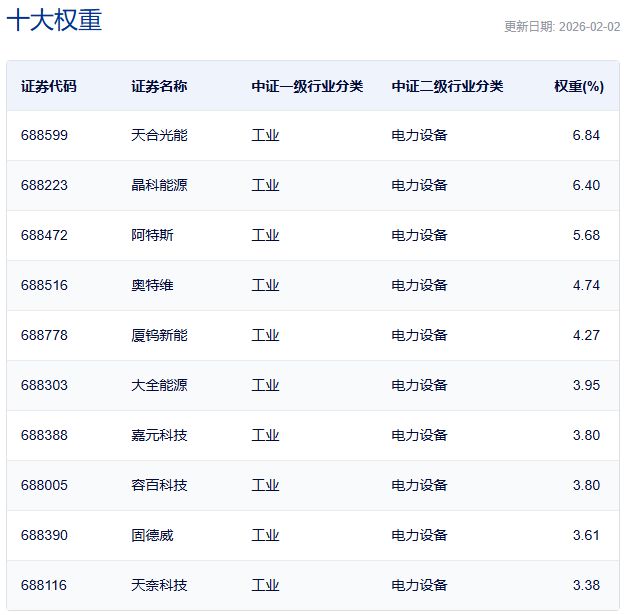Click the 证券代码 column header
Viewport: 626px width, 615px height.
pyautogui.click(x=48, y=86)
